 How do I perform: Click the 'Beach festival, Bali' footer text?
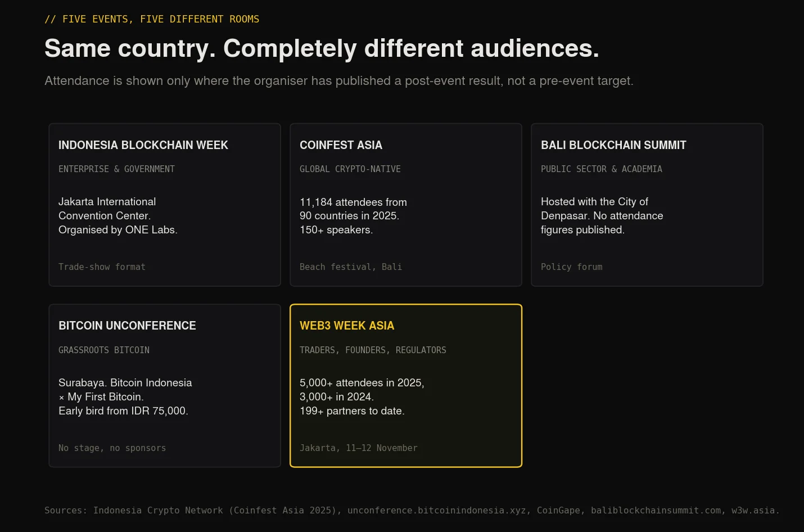point(351,267)
